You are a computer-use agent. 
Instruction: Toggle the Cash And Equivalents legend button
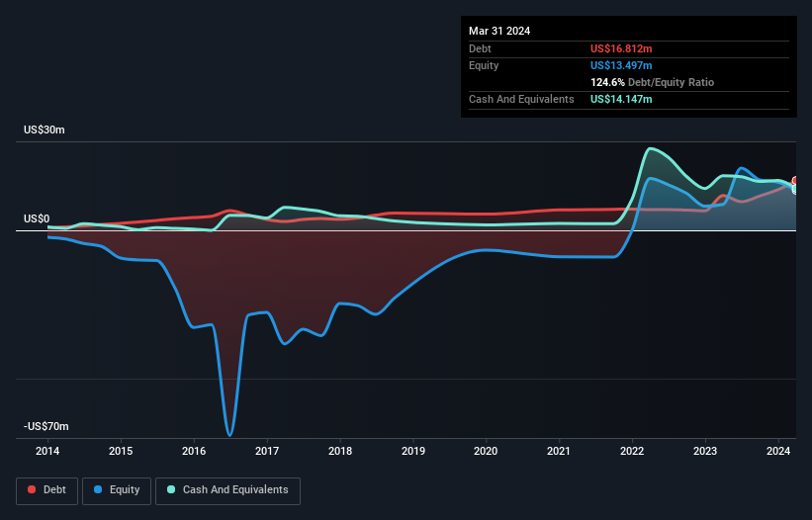227,490
